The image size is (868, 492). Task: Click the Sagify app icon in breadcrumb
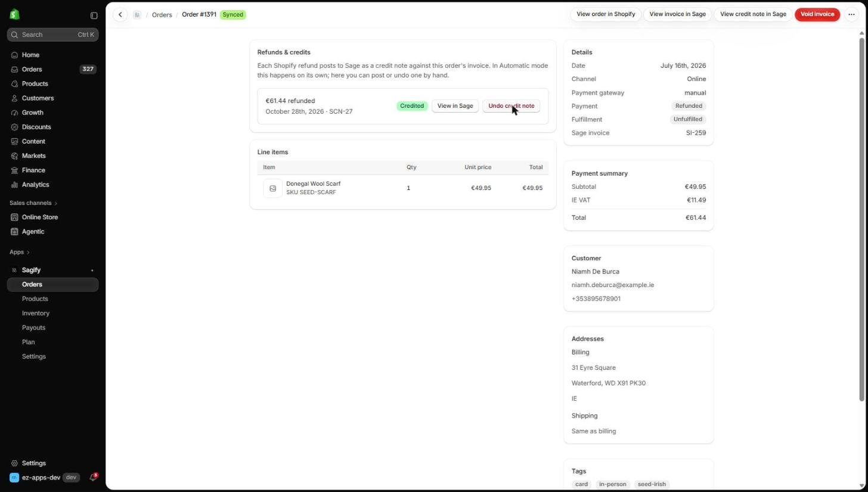[137, 15]
